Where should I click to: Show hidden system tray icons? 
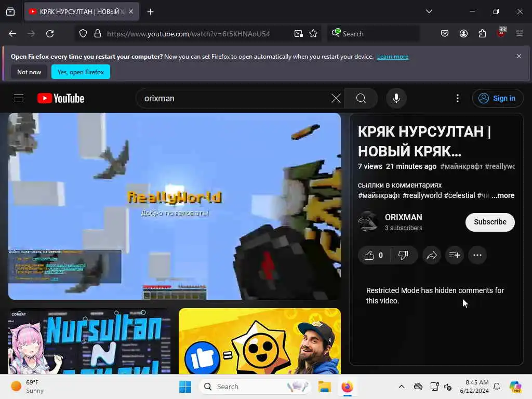402,387
